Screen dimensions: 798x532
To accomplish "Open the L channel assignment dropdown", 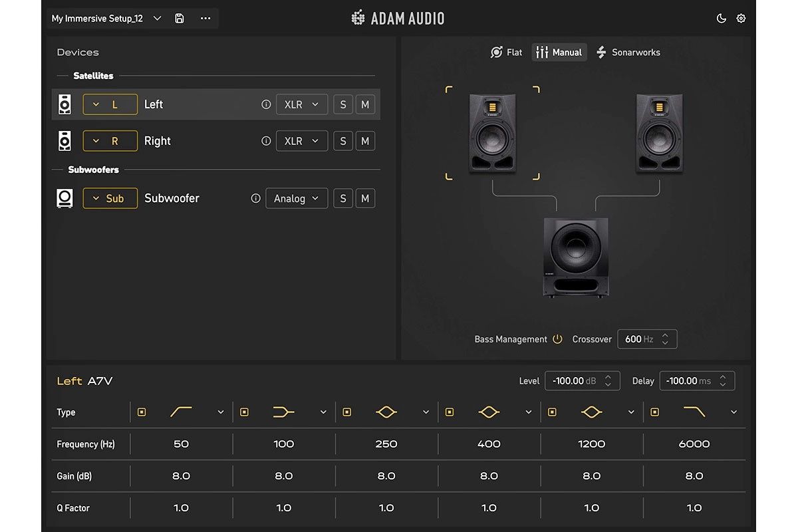I will point(110,104).
